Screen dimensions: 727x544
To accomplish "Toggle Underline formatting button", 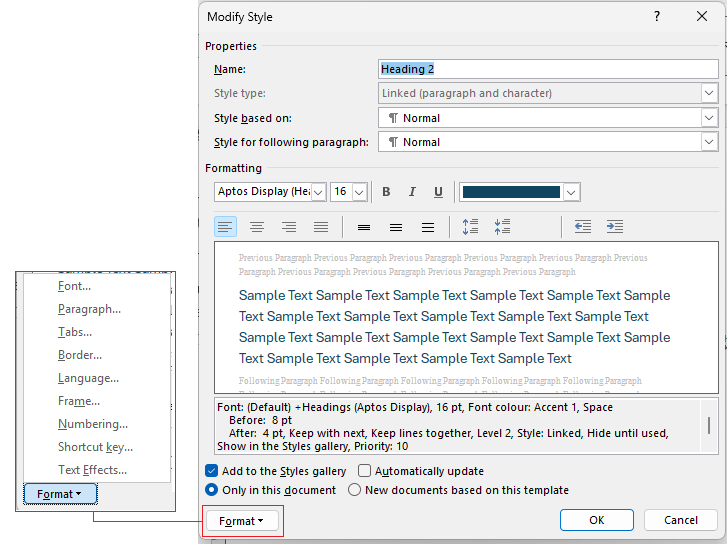I will (x=438, y=192).
